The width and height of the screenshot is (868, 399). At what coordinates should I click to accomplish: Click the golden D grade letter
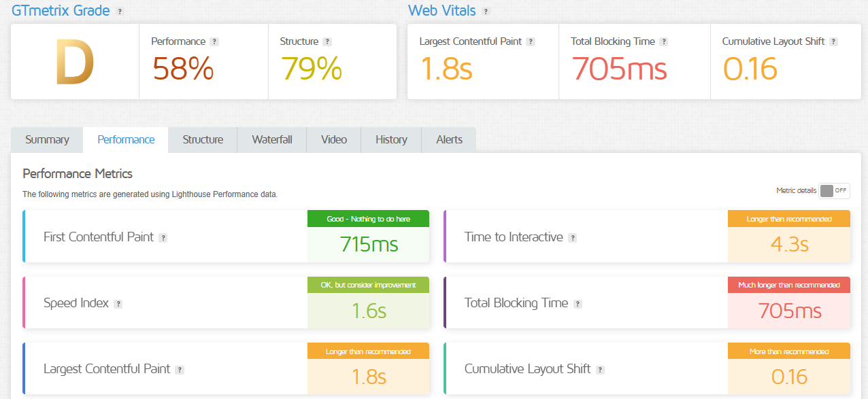(73, 61)
